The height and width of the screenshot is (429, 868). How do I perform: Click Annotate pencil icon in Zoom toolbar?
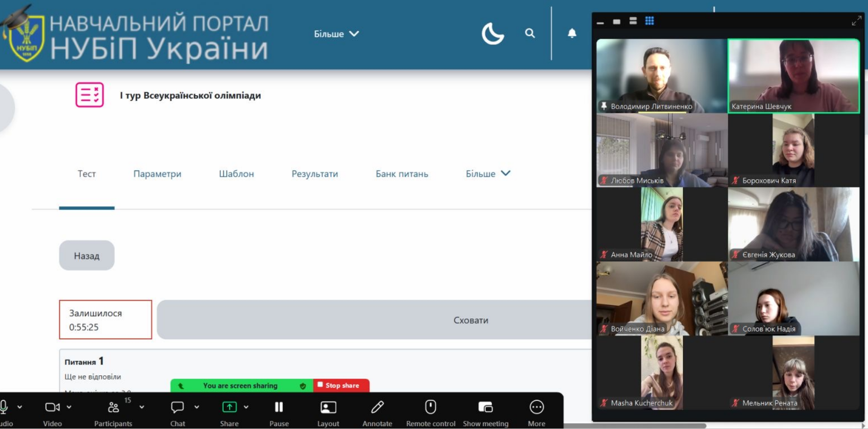pyautogui.click(x=378, y=407)
